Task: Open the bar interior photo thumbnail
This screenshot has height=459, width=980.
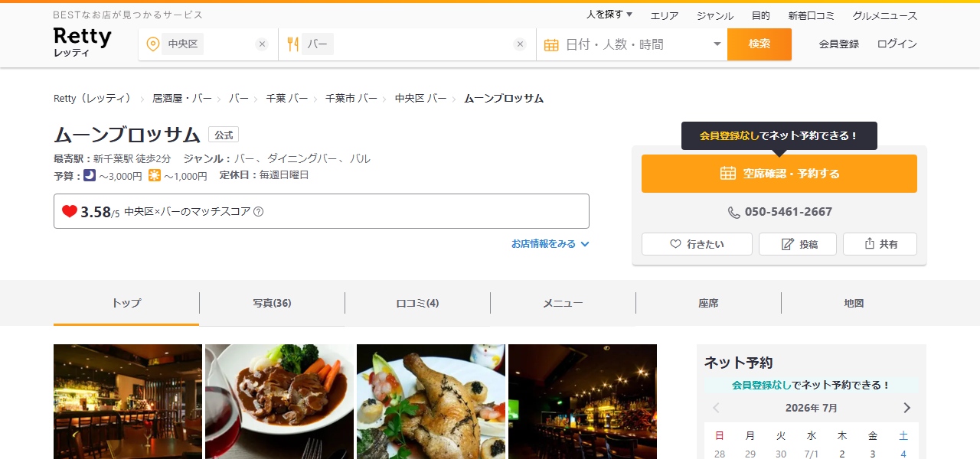Action: click(128, 402)
